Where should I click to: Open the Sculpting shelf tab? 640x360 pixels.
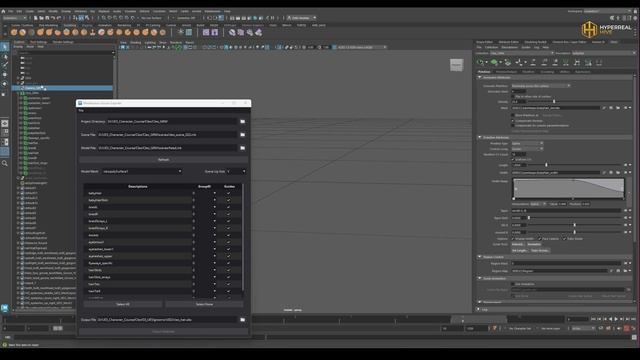tap(69, 25)
